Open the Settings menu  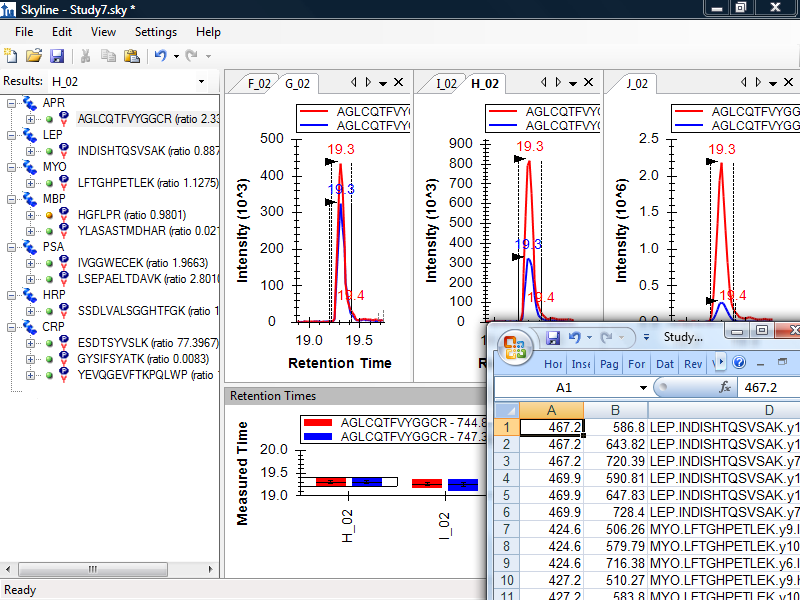point(156,32)
